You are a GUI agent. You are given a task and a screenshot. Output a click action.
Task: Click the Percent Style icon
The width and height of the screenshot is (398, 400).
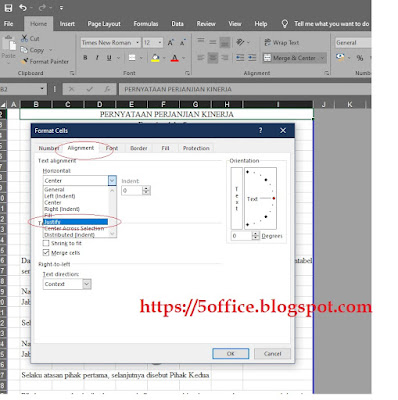360,58
